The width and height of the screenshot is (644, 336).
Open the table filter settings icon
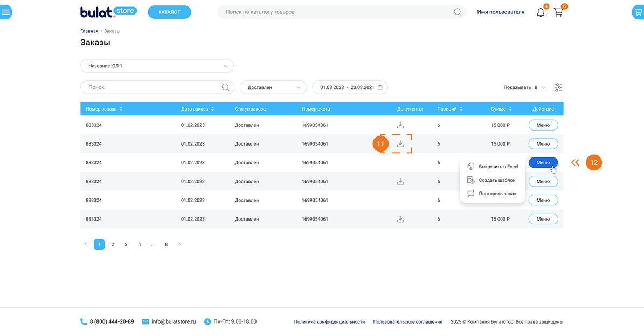point(558,87)
